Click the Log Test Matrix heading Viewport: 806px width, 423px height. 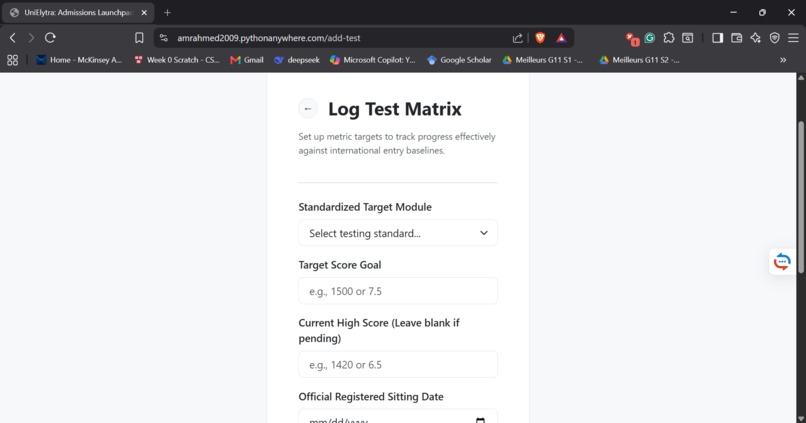[x=395, y=109]
